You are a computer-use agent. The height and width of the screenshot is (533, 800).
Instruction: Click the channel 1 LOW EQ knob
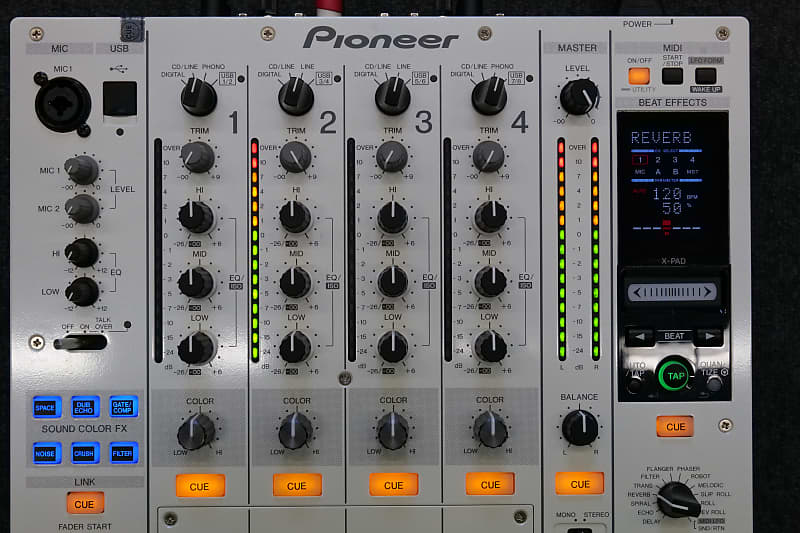tap(196, 347)
